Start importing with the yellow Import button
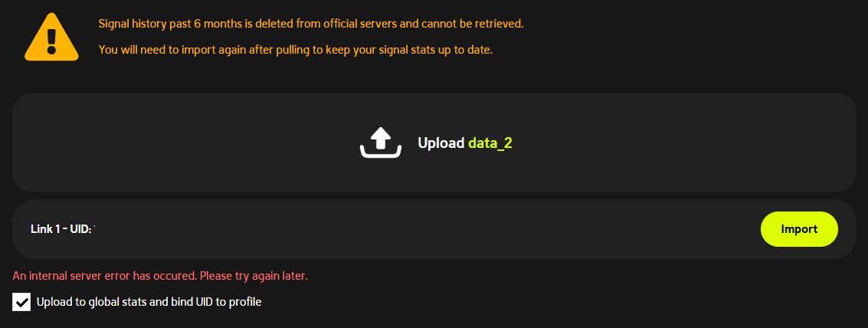Viewport: 868px width, 328px height. (799, 229)
